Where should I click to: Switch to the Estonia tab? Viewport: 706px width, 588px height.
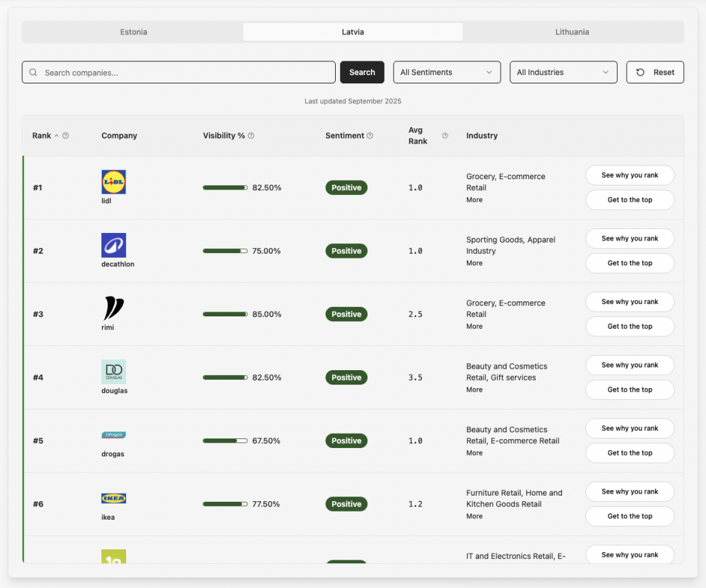[133, 32]
